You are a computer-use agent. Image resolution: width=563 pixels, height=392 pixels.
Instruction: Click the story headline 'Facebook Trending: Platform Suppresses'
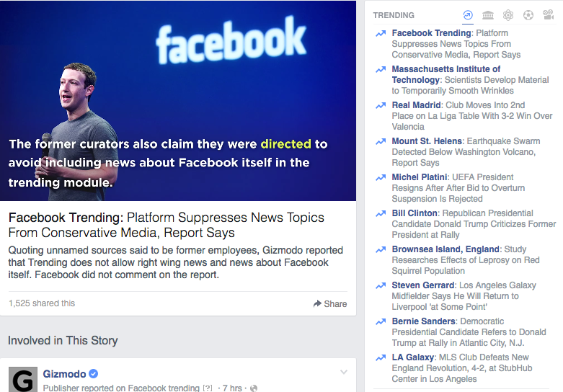pos(167,225)
